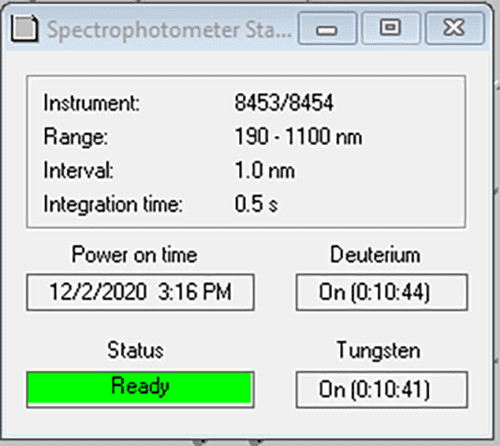500x446 pixels.
Task: Click the Tungsten heading label
Action: [x=379, y=351]
